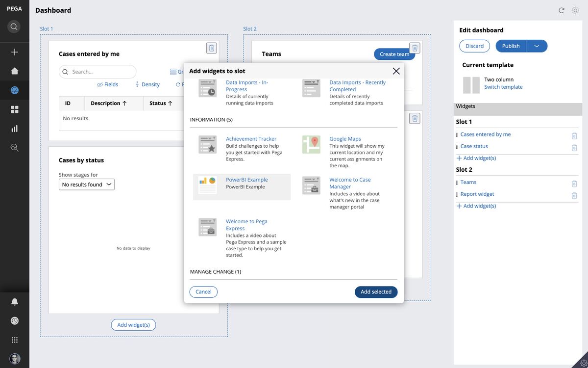The image size is (588, 368).
Task: Toggle the Fields visibility option
Action: click(x=108, y=84)
